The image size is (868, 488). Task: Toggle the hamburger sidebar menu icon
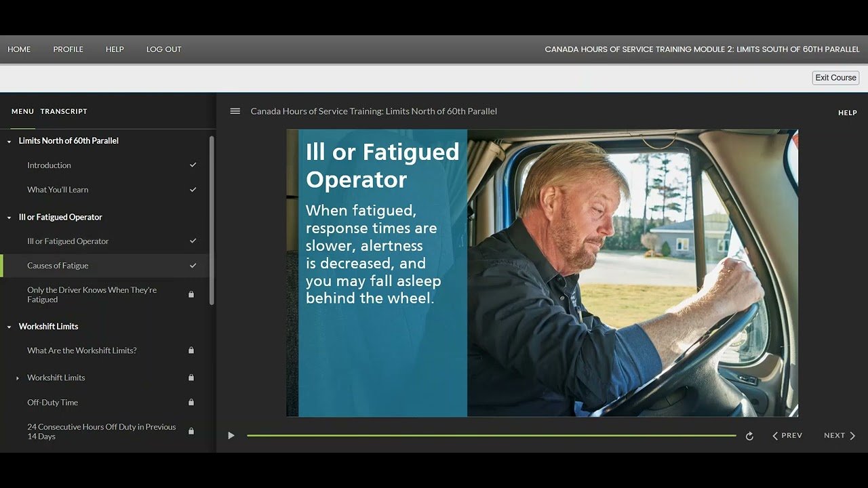235,111
